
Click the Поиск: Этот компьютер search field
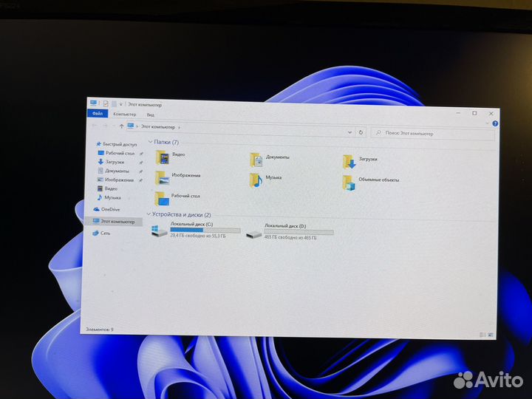point(432,134)
